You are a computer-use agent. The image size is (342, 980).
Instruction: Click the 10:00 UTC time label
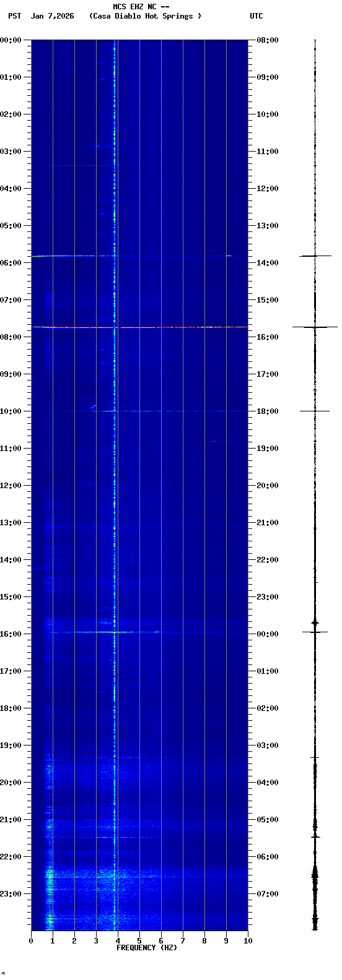click(268, 114)
